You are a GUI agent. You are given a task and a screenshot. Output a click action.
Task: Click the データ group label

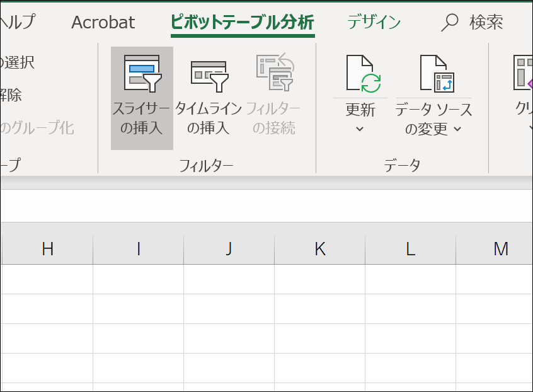point(402,166)
